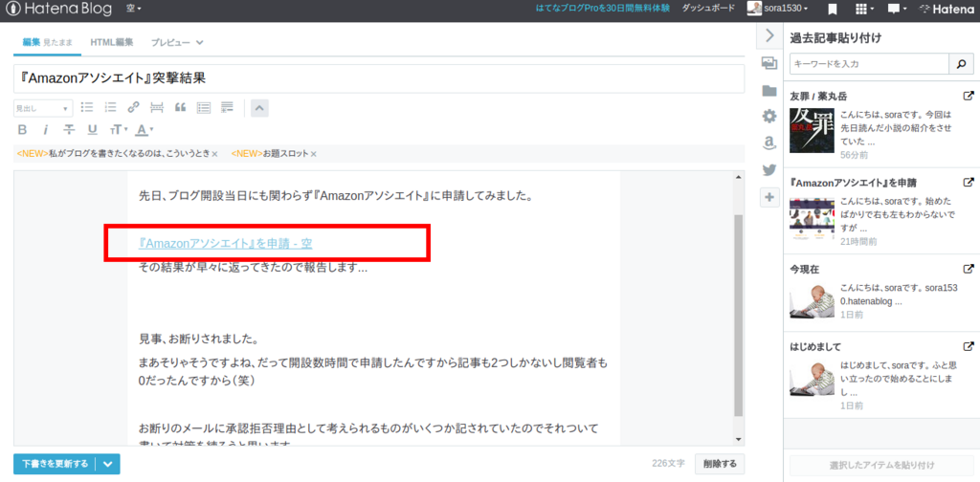The width and height of the screenshot is (980, 482).
Task: Open the 空 blog selector dropdown
Action: [134, 9]
